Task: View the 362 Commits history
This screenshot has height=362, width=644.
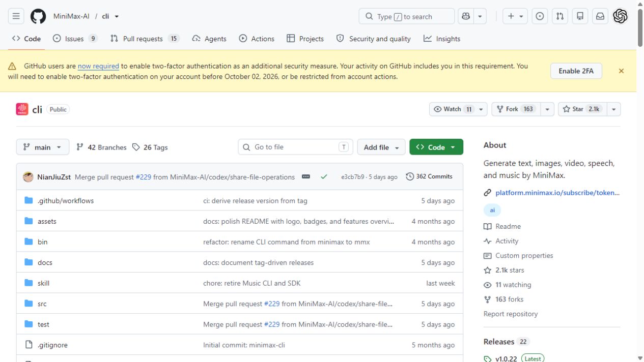Action: [429, 176]
